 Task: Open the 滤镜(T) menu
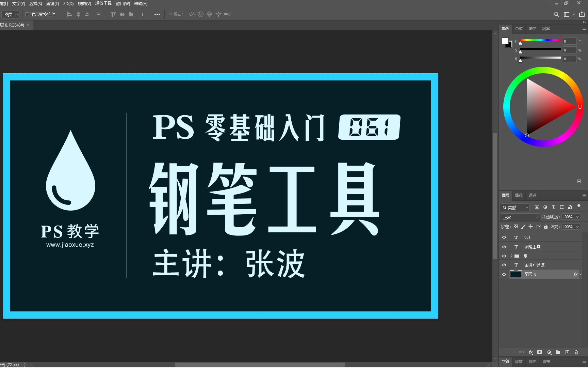click(52, 4)
